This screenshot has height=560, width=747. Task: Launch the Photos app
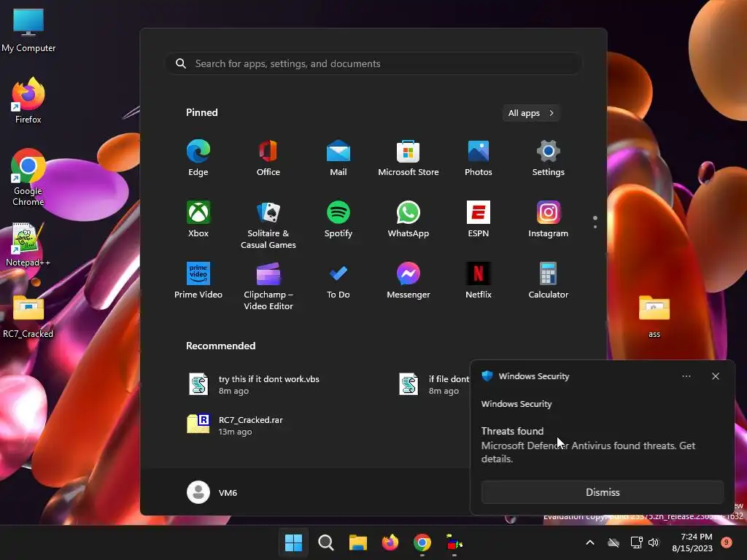(479, 158)
